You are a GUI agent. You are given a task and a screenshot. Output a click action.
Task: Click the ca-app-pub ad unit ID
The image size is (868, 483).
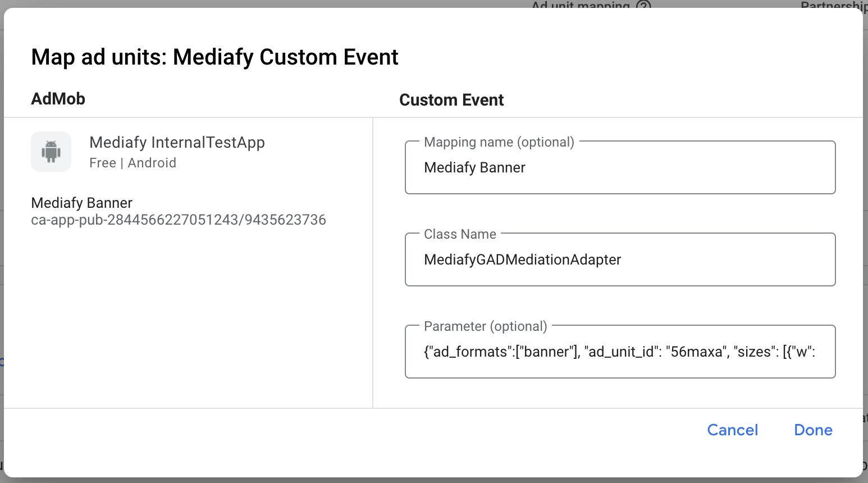click(x=179, y=220)
